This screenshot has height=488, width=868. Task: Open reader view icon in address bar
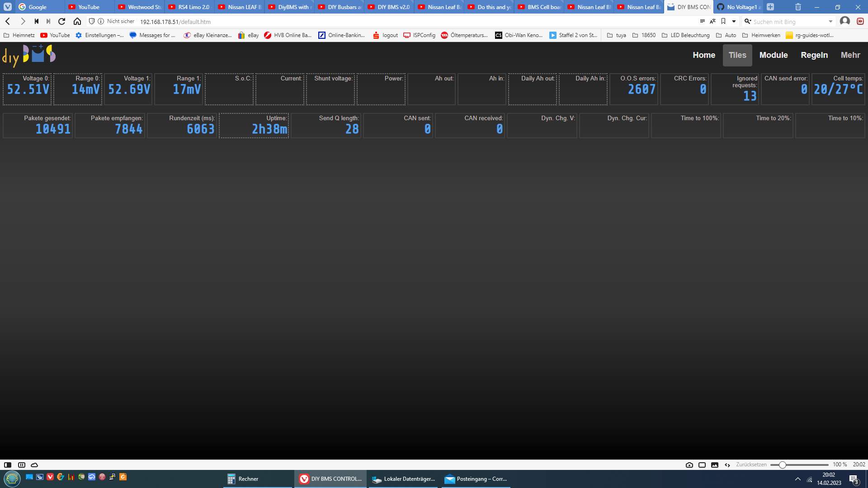coord(702,21)
